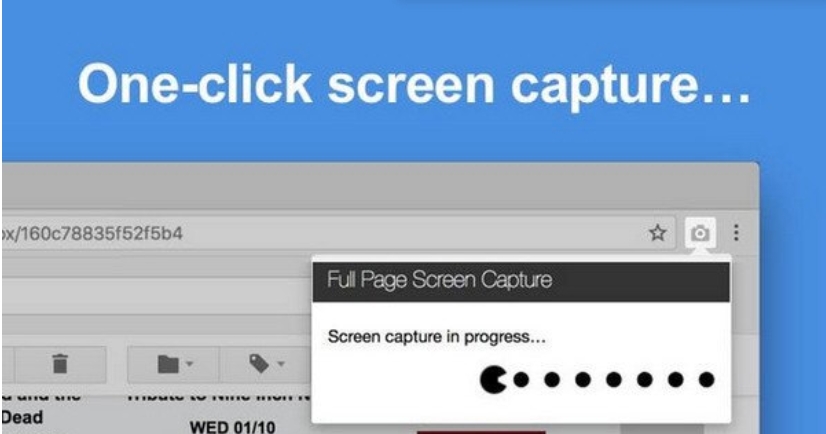
Task: Click the bookmark star icon
Action: click(658, 233)
